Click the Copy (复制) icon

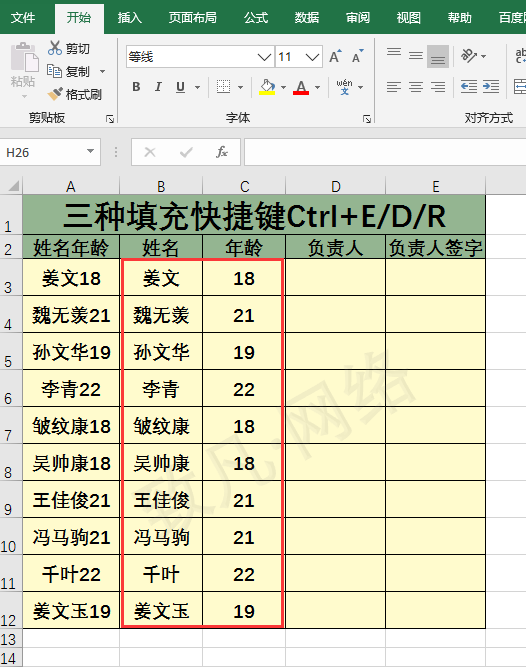click(x=54, y=71)
